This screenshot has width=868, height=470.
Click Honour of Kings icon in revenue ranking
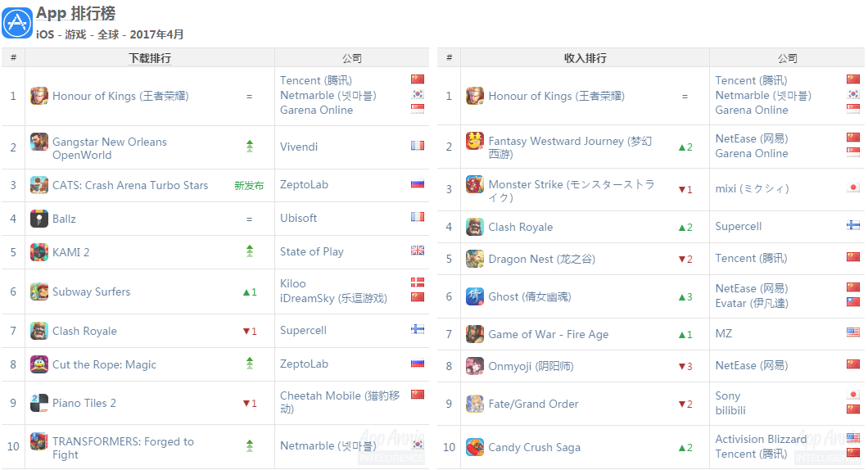click(x=474, y=96)
